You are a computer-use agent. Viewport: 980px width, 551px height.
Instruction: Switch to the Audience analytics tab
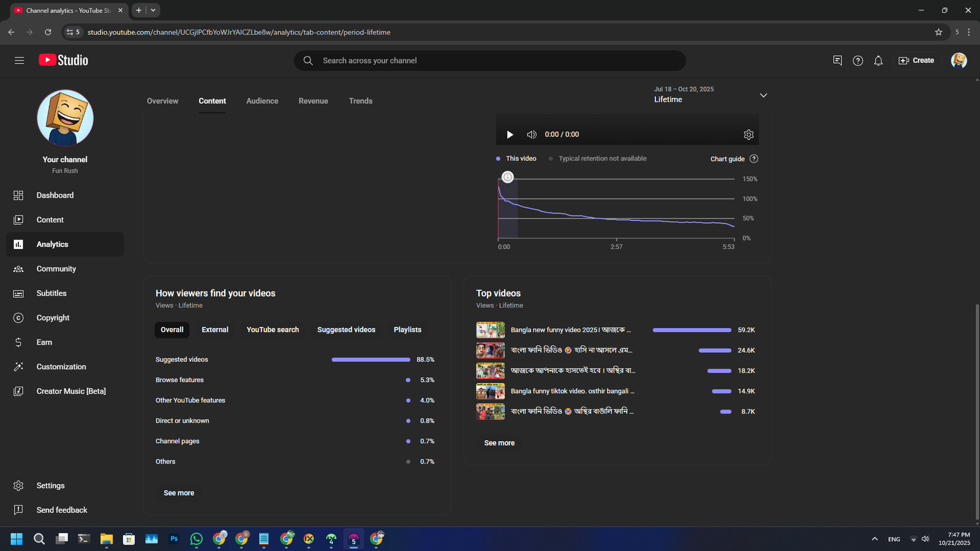click(262, 101)
